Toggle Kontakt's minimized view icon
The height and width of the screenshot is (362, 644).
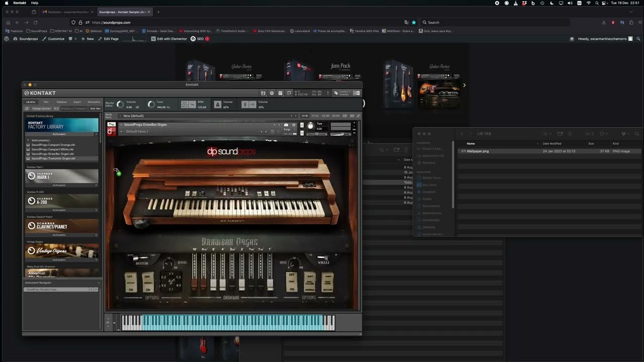click(289, 93)
